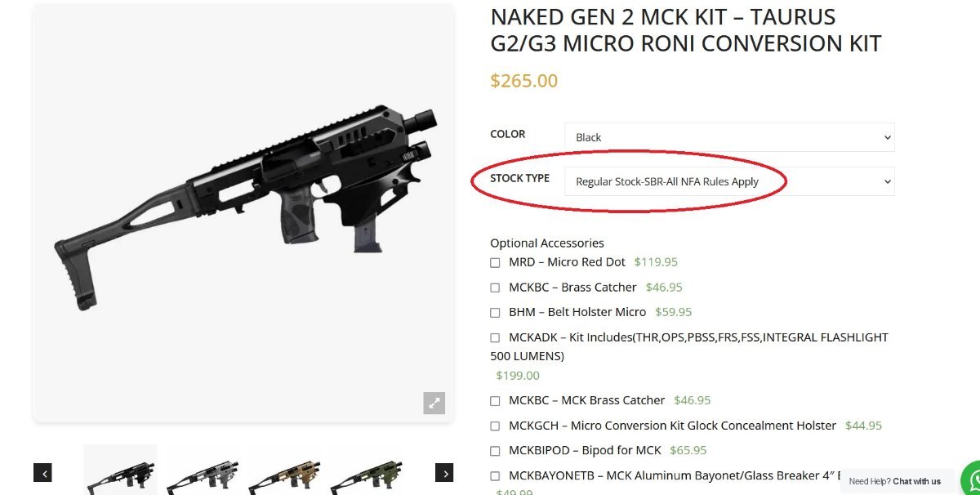Check the MCKGCH Glock Concealment Holster option
This screenshot has width=980, height=495.
(495, 426)
